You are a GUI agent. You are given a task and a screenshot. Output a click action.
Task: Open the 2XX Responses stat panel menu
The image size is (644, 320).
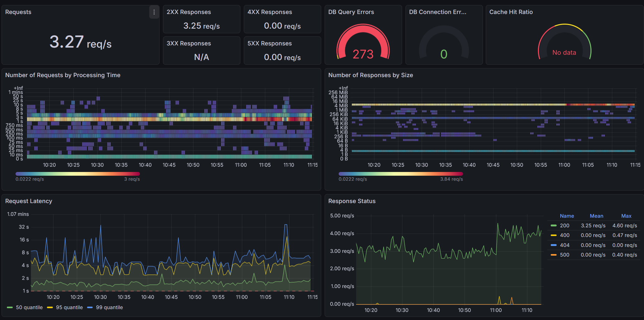189,12
